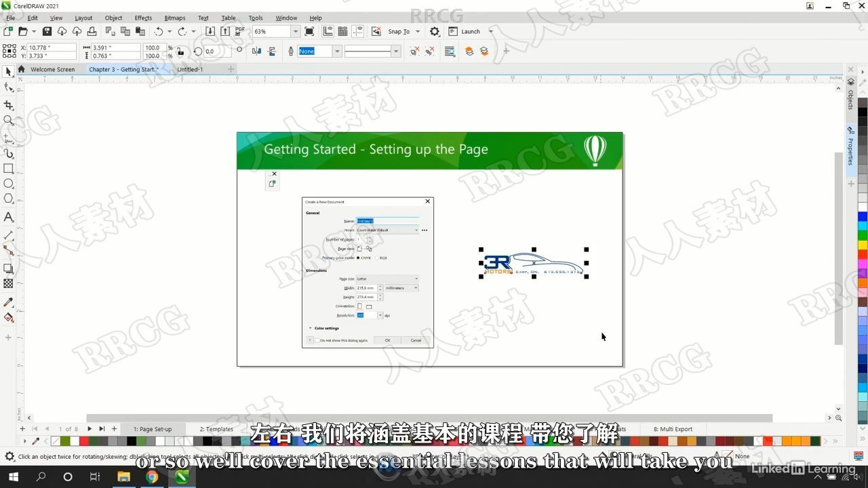The image size is (868, 488).
Task: Click the rotation angle field
Action: 216,52
